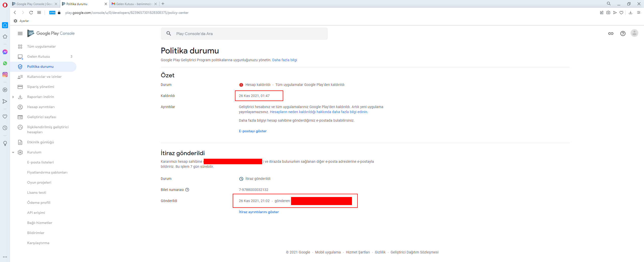Open Instagram in the Opera sidebar

pyautogui.click(x=5, y=75)
